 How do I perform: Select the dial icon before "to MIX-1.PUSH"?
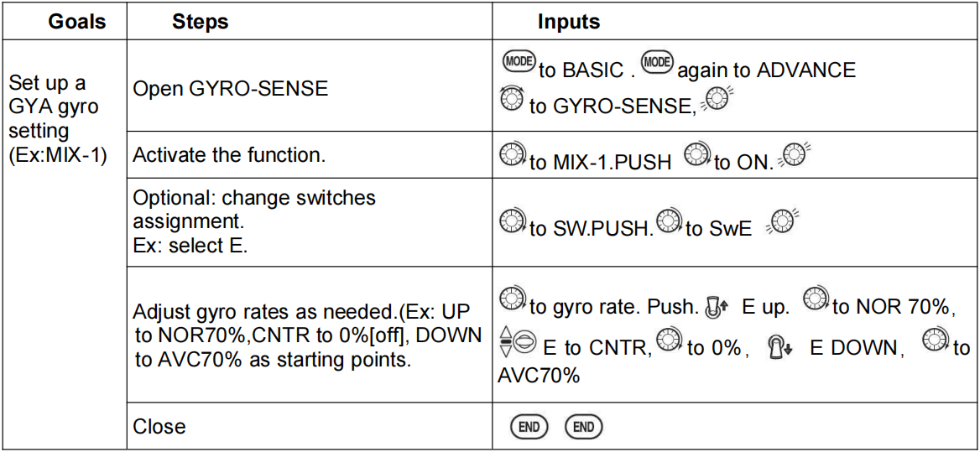512,156
